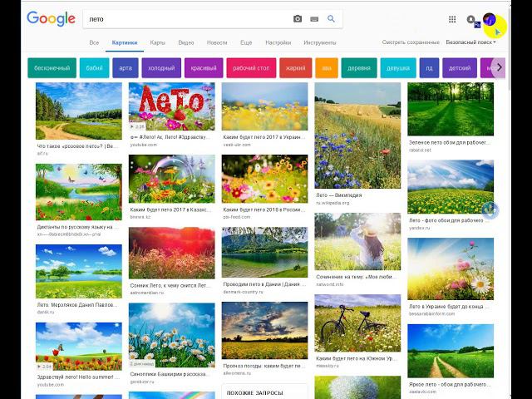Click the round download arrow overlay icon
The width and height of the screenshot is (532, 399).
pyautogui.click(x=490, y=210)
